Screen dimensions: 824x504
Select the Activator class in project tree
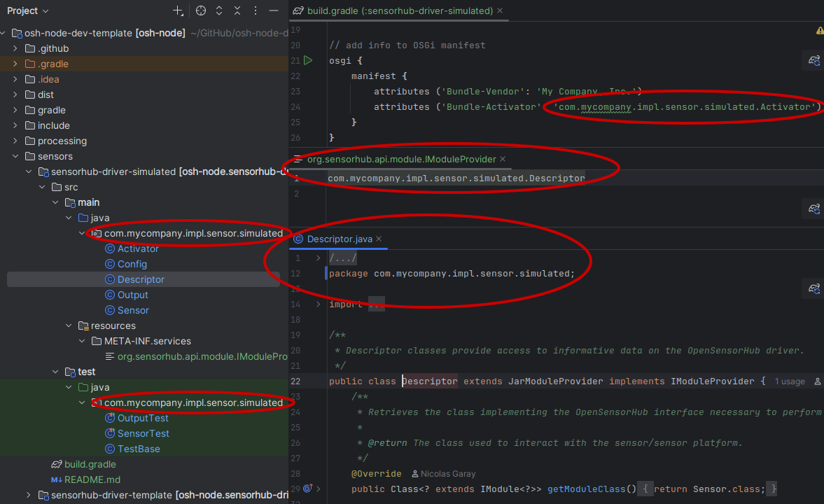[137, 248]
